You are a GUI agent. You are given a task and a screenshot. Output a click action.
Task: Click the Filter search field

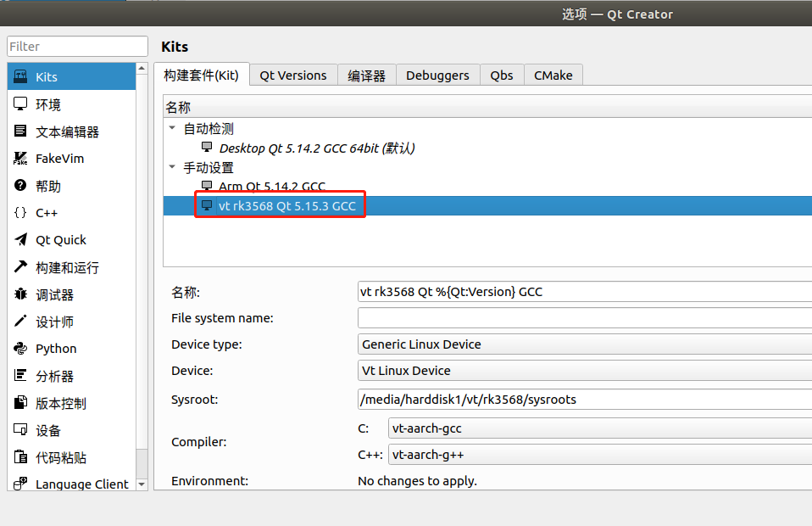pos(78,47)
